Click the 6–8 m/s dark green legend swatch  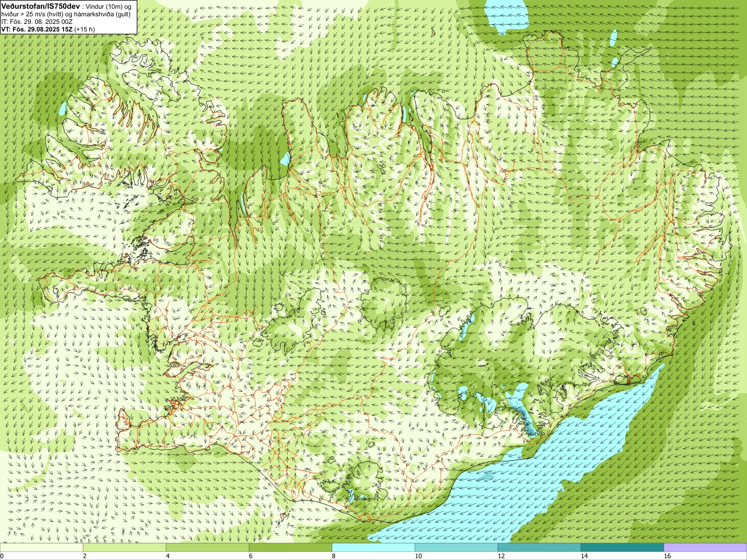290,548
